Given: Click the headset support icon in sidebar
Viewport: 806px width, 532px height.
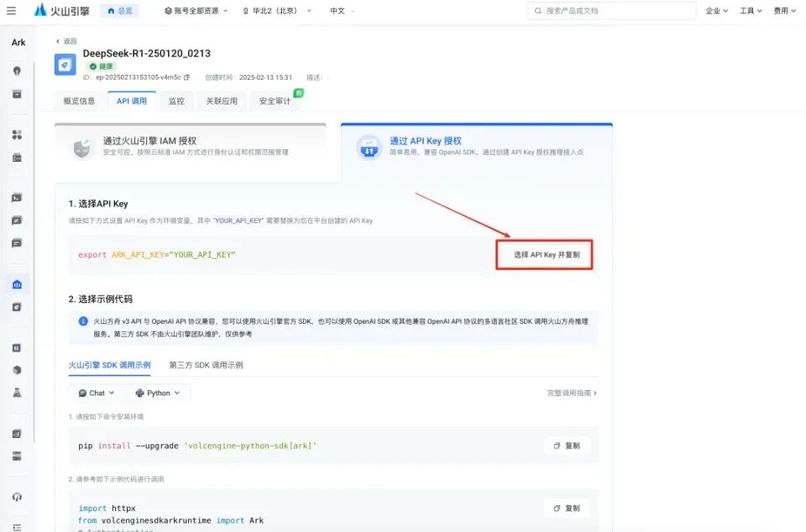Looking at the screenshot, I should [17, 497].
